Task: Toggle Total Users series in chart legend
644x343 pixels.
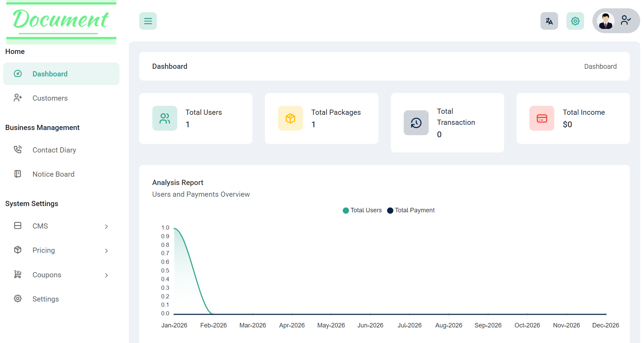Action: [362, 210]
